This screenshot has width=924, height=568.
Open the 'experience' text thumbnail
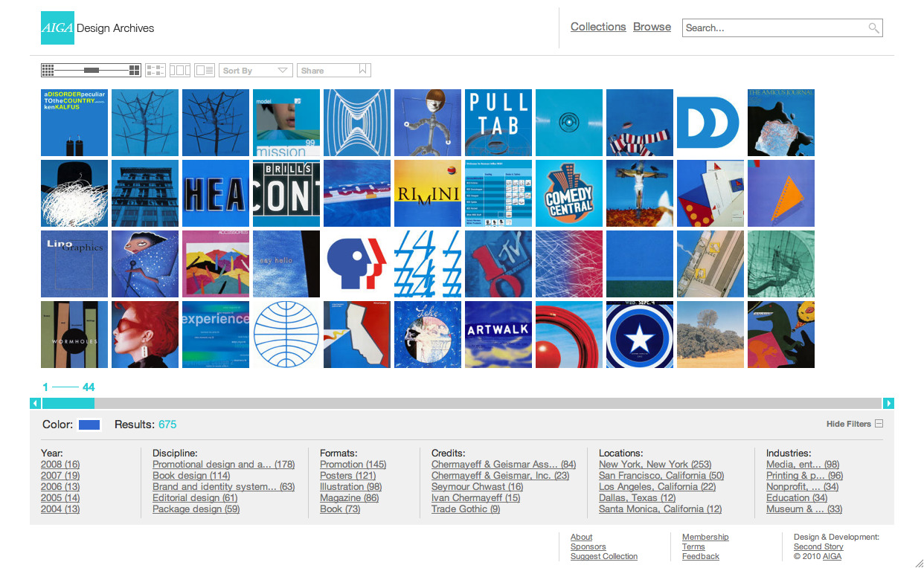click(x=216, y=335)
